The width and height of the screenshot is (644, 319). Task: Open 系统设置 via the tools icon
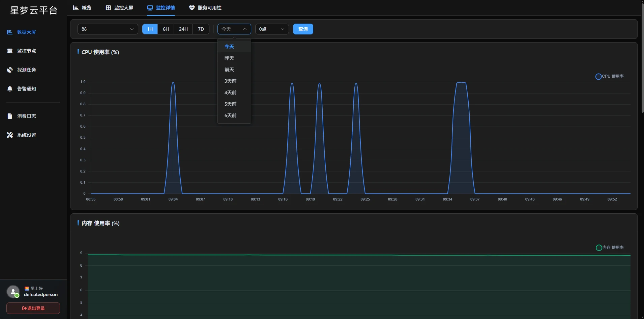pos(10,135)
